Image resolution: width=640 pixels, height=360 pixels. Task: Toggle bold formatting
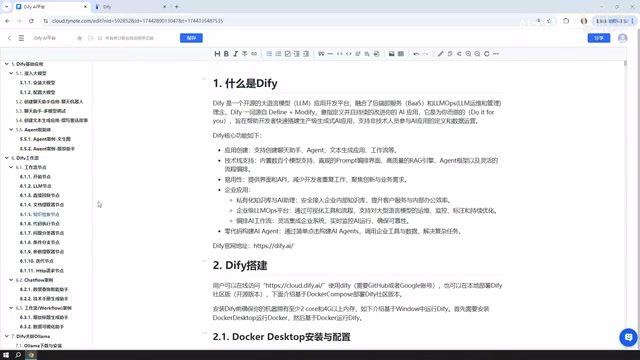click(226, 54)
